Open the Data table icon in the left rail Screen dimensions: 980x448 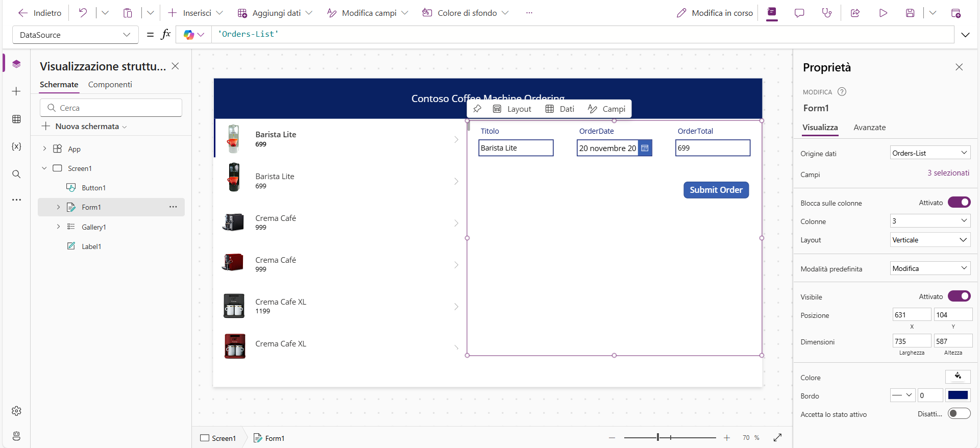(16, 119)
